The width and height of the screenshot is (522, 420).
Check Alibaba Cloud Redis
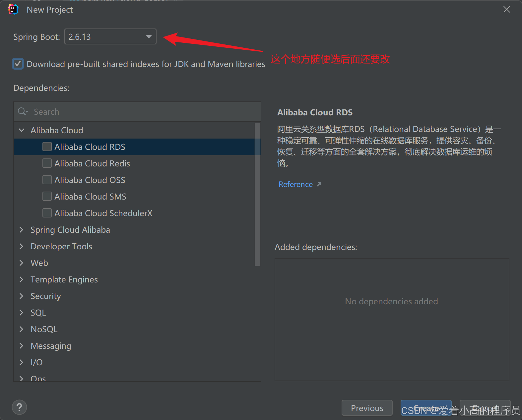click(47, 163)
